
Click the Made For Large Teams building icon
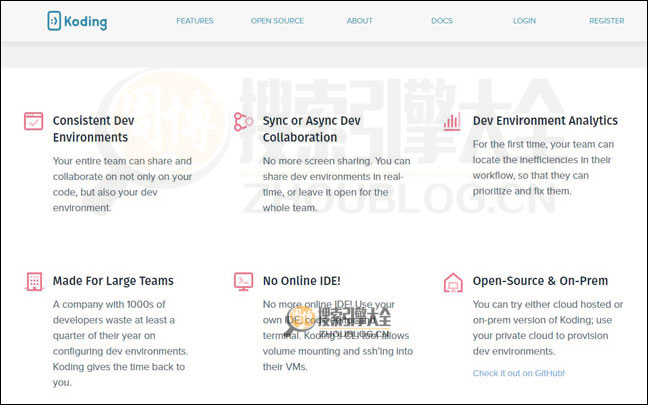coord(34,281)
